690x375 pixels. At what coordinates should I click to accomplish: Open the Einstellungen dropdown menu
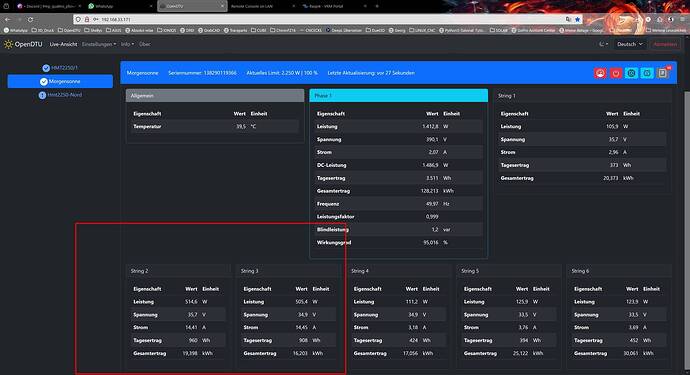(x=99, y=44)
